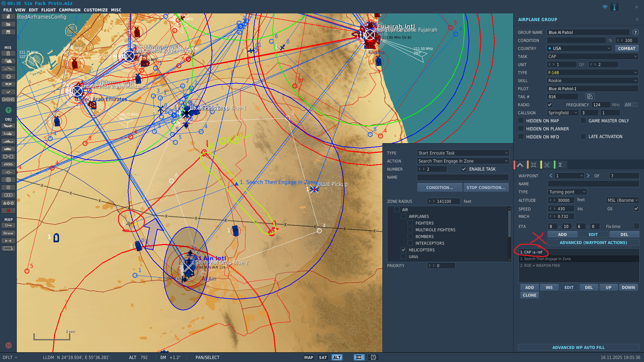Select the airplane group object tool

click(8, 126)
